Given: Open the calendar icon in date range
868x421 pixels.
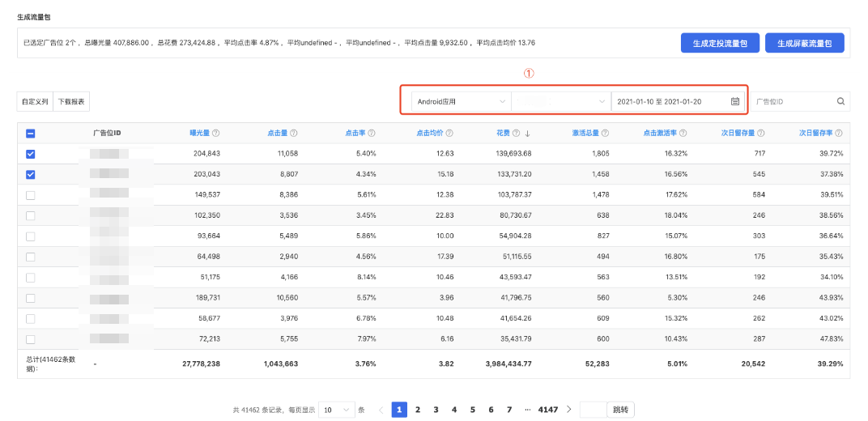Looking at the screenshot, I should (x=735, y=102).
